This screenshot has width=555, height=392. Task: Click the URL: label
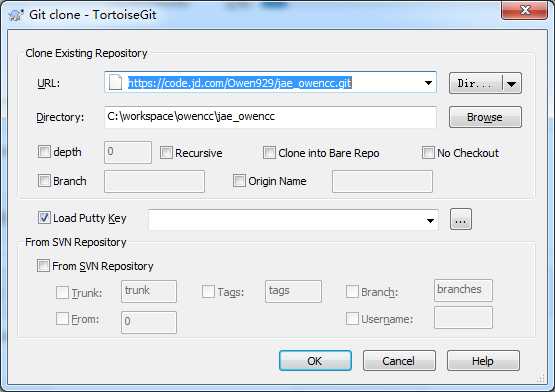pyautogui.click(x=48, y=84)
